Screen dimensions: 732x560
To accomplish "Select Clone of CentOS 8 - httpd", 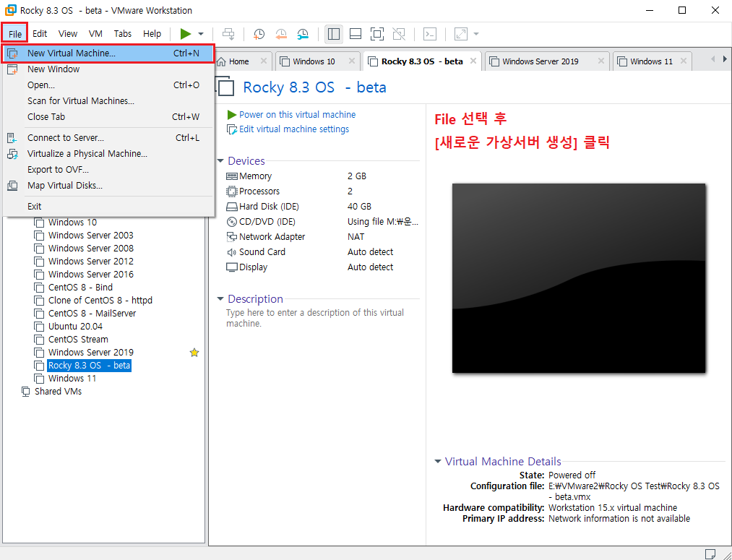I will click(100, 301).
